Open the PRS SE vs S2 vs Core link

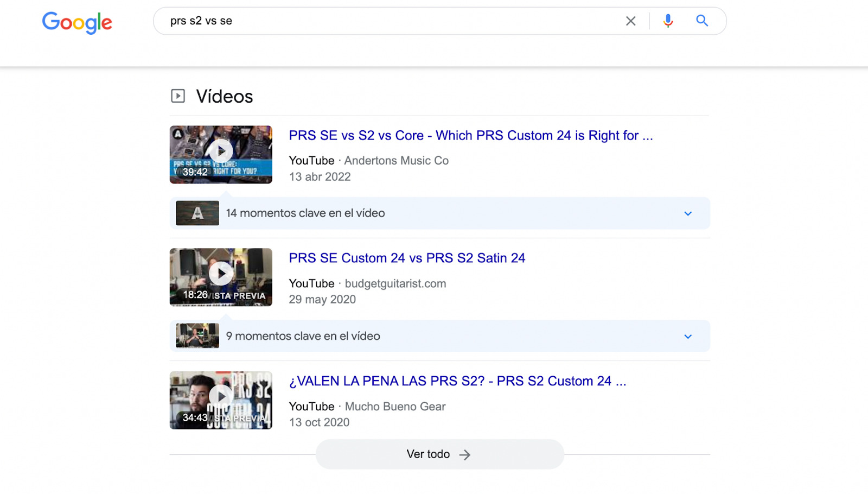coord(470,136)
